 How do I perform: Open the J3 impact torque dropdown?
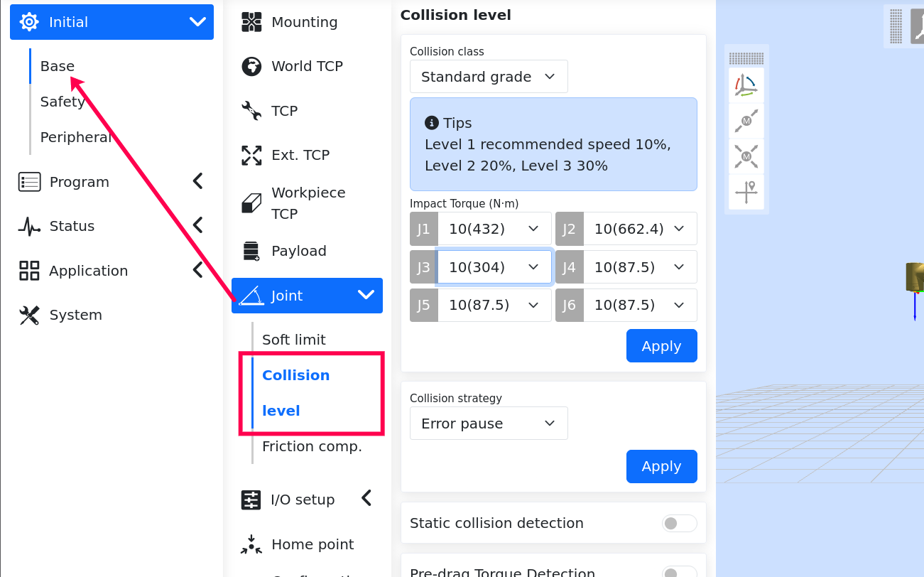(494, 267)
